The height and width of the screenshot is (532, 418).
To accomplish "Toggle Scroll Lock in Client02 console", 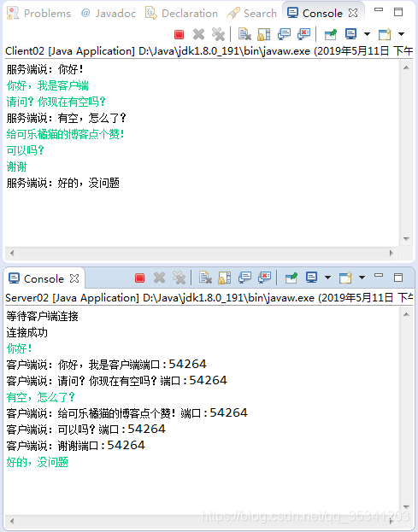I will pos(264,34).
